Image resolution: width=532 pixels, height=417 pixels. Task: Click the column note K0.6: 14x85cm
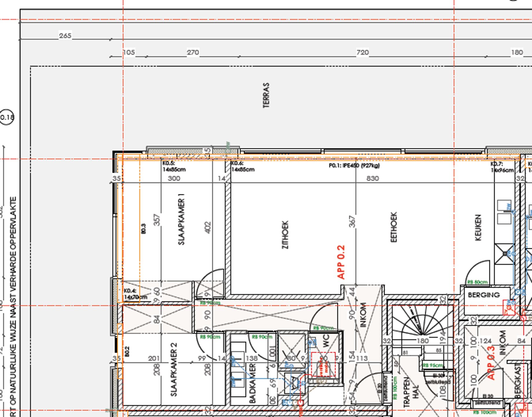click(243, 167)
